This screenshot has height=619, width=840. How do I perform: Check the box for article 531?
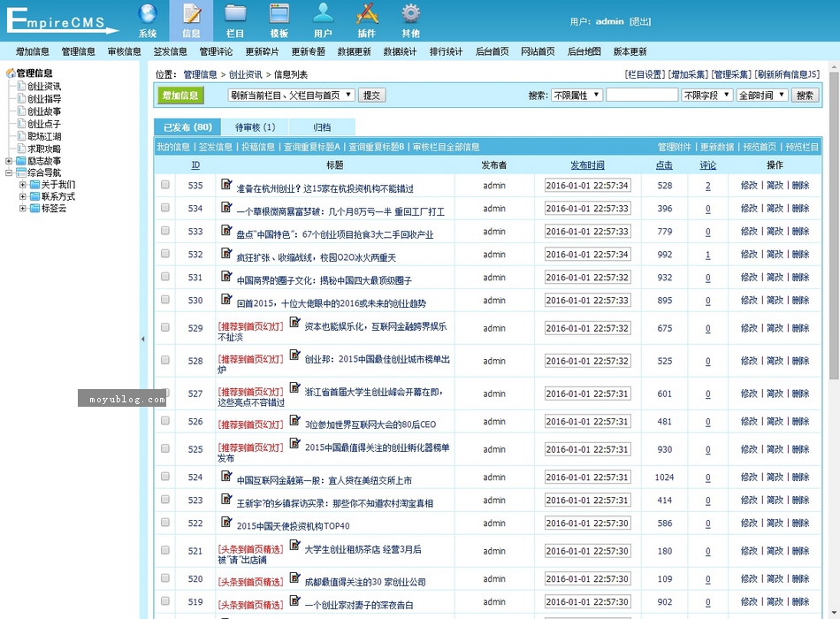point(165,277)
